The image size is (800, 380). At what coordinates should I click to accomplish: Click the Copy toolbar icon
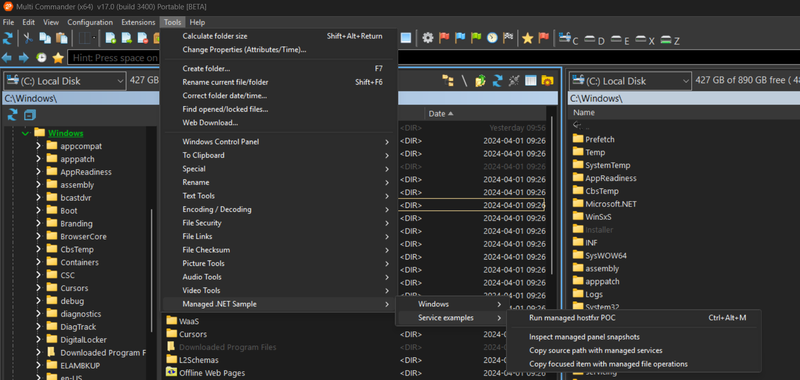click(45, 38)
